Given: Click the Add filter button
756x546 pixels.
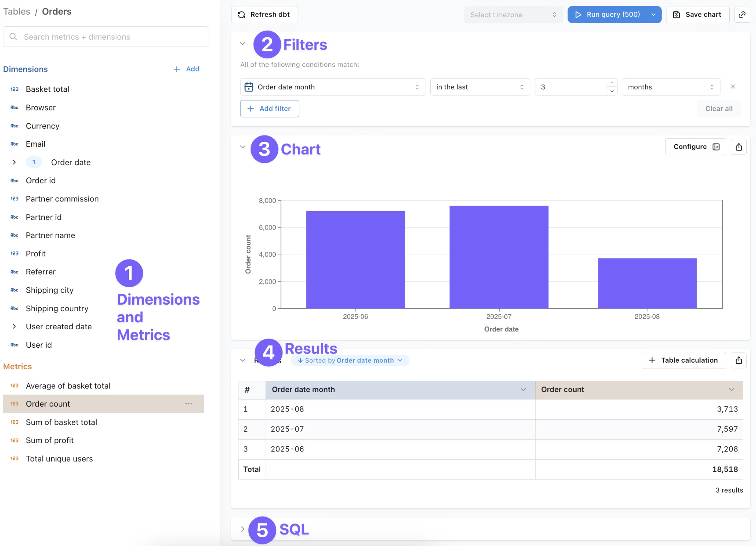Looking at the screenshot, I should 269,109.
